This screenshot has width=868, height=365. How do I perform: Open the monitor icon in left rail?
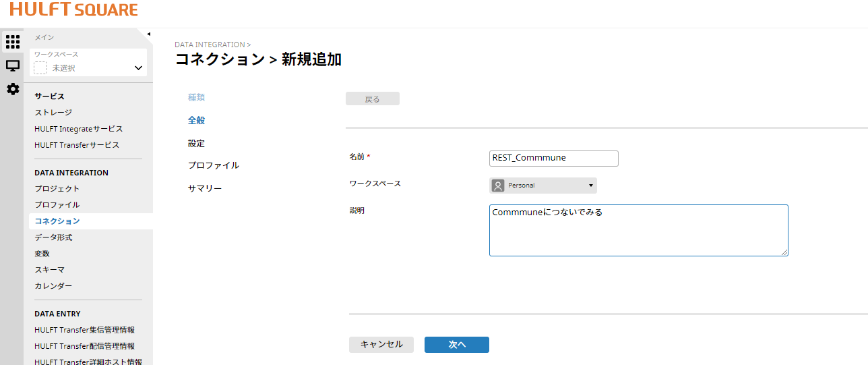click(12, 65)
